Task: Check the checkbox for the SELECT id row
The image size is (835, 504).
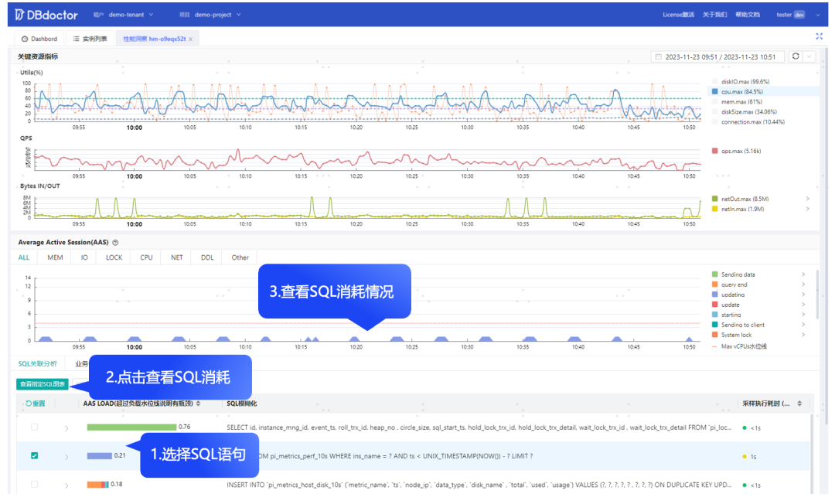Action: coord(35,427)
